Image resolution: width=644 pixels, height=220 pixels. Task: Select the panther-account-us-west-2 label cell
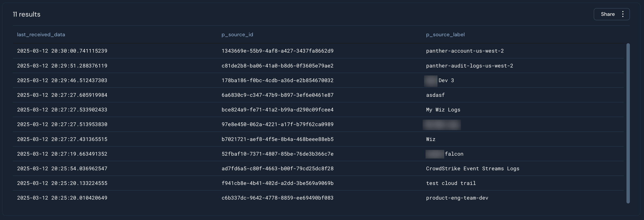(x=465, y=51)
